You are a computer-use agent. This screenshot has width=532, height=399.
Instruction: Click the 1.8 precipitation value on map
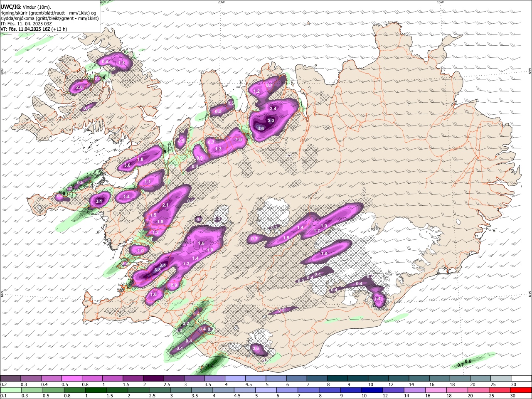coord(140,160)
